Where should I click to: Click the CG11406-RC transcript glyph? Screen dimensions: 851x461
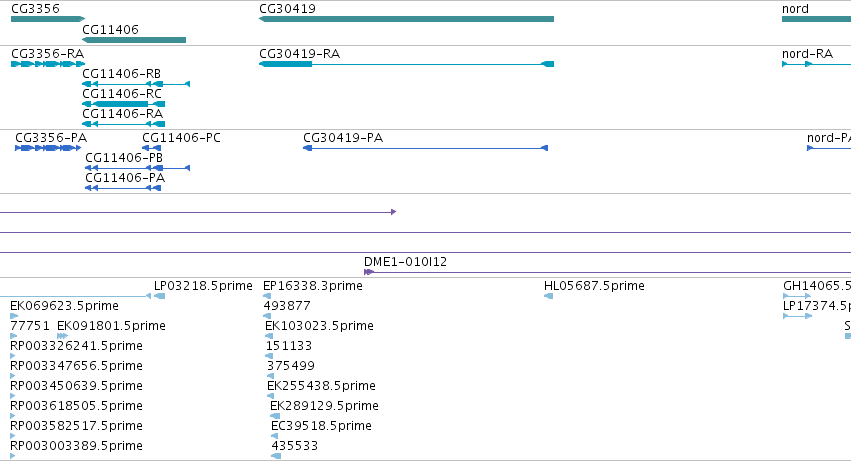click(x=123, y=104)
